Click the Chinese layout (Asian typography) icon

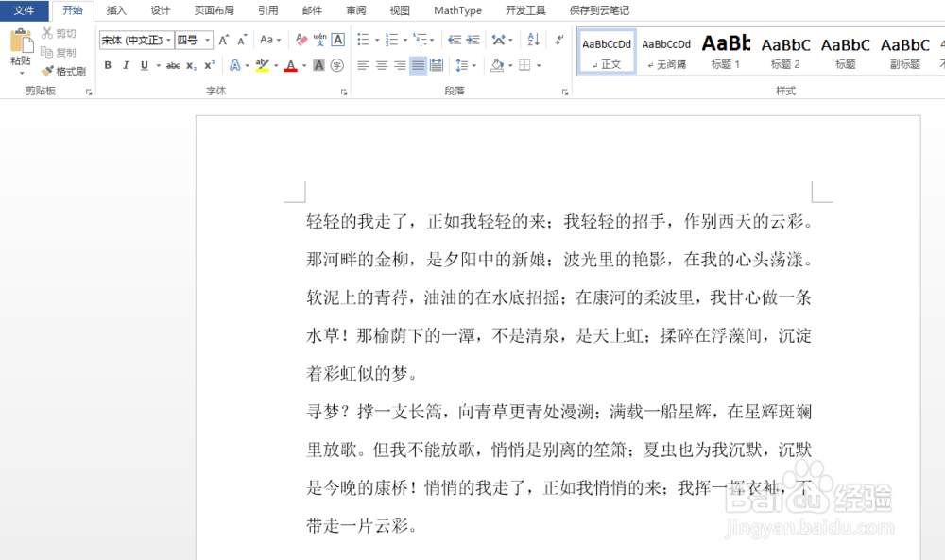point(498,41)
